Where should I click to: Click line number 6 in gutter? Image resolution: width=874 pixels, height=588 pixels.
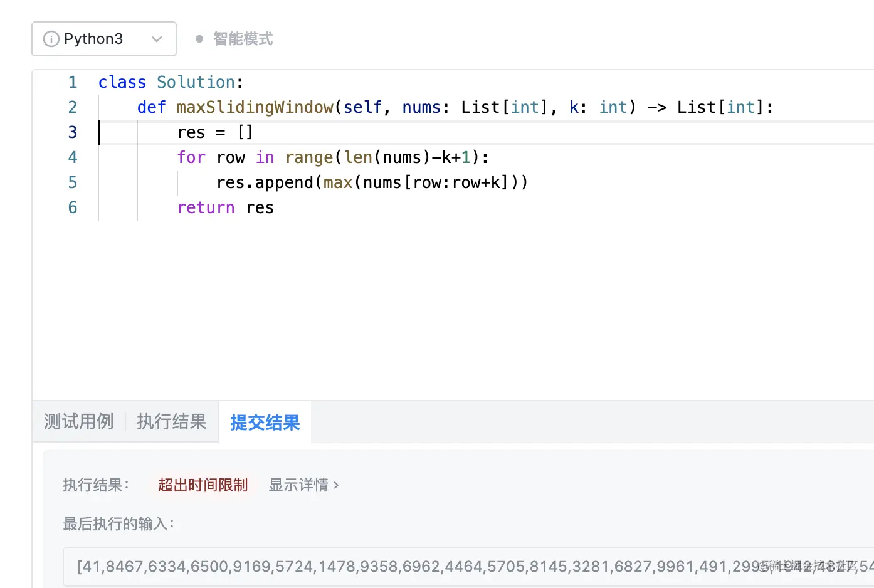[x=73, y=207]
